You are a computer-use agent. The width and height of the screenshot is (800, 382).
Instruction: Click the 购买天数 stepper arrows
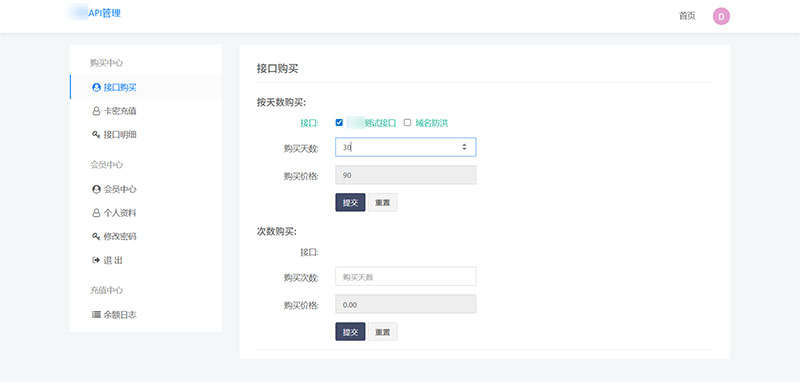tap(464, 147)
